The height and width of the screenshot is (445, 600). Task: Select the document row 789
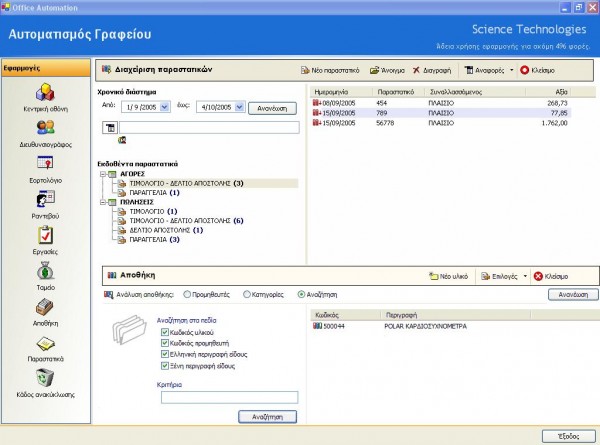pos(440,113)
